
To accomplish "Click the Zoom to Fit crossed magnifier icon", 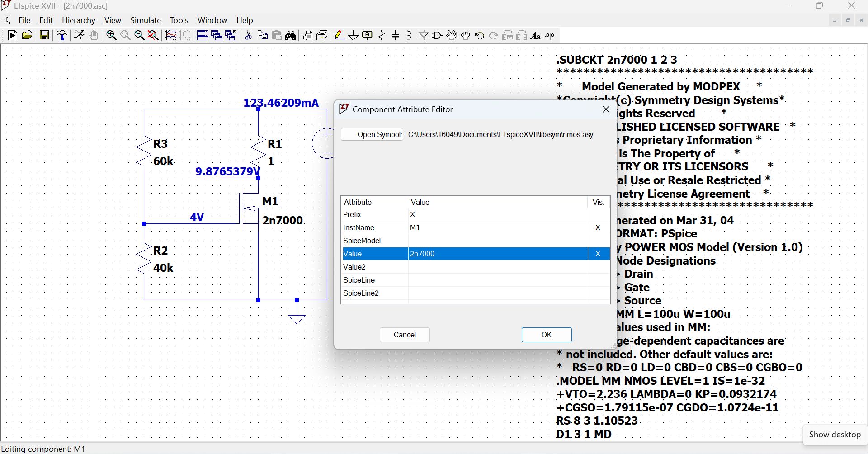I will pos(153,36).
